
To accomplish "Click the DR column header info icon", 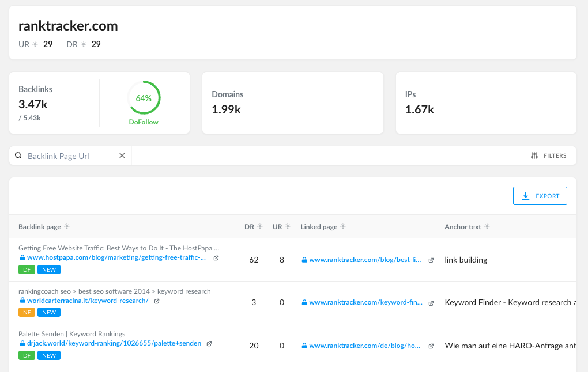I will coord(260,227).
